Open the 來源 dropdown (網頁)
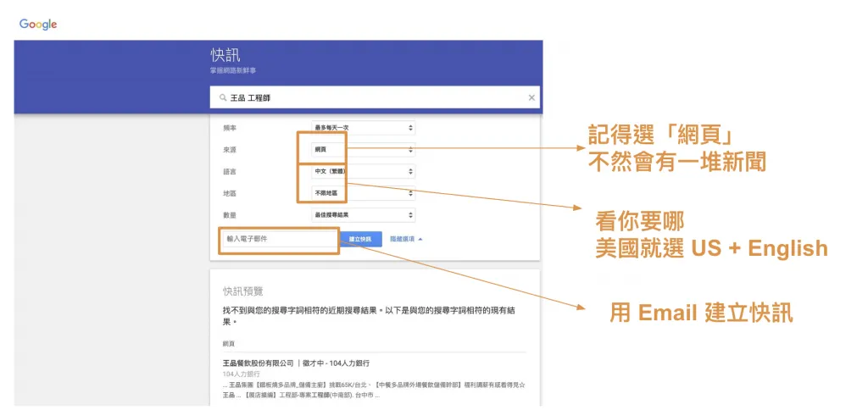The width and height of the screenshot is (868, 410). [363, 149]
